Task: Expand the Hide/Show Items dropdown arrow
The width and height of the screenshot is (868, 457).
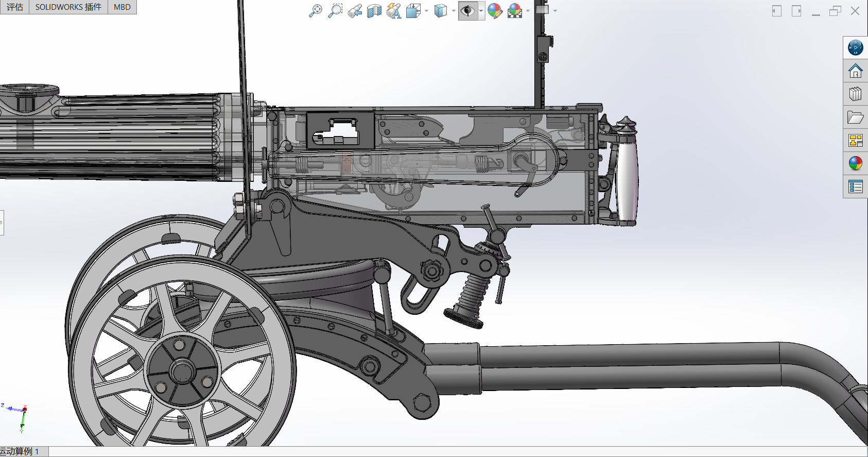Action: tap(481, 11)
